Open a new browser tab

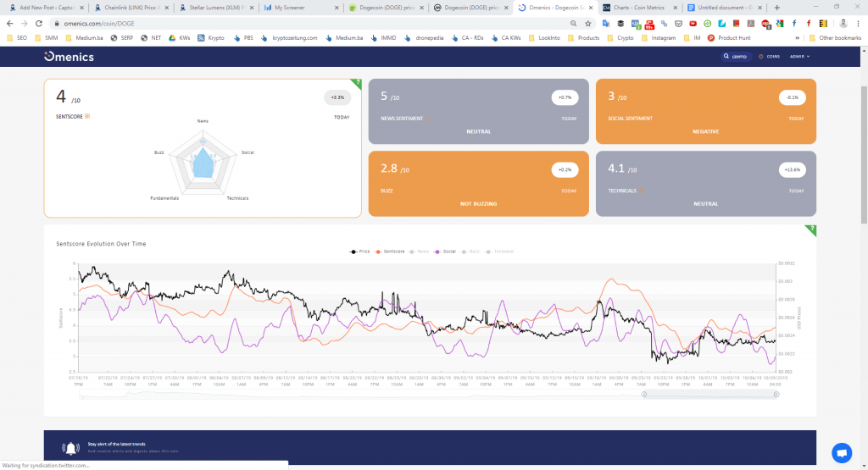[x=776, y=8]
